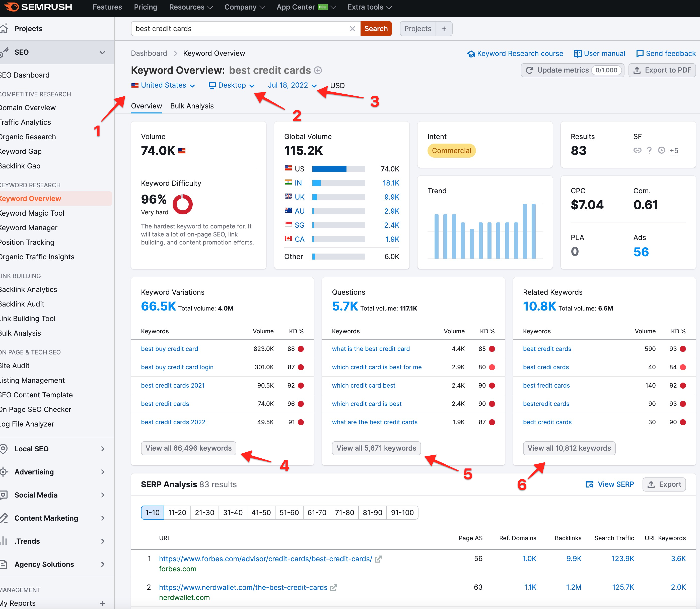
Task: Click the best credit cards search input
Action: click(238, 29)
